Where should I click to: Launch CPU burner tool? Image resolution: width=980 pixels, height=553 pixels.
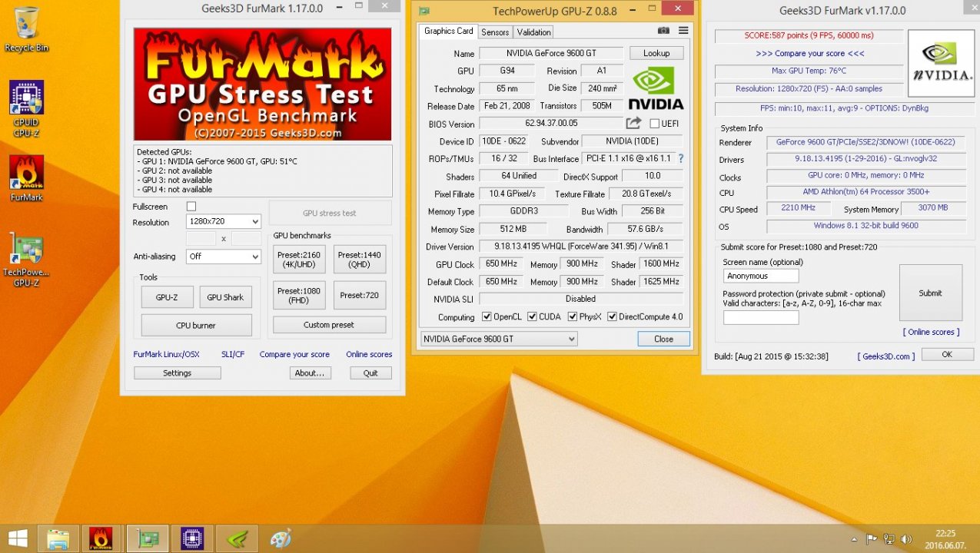[x=196, y=325]
